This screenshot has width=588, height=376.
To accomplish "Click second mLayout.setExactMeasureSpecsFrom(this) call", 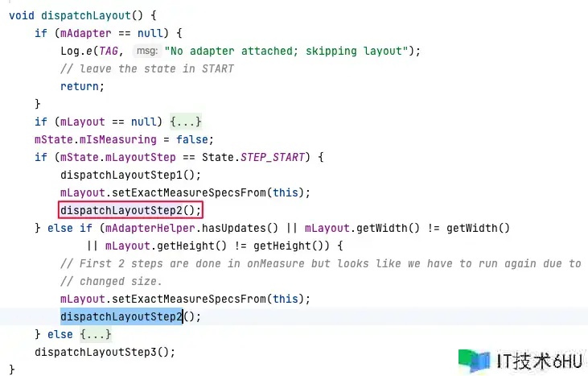I will (185, 299).
